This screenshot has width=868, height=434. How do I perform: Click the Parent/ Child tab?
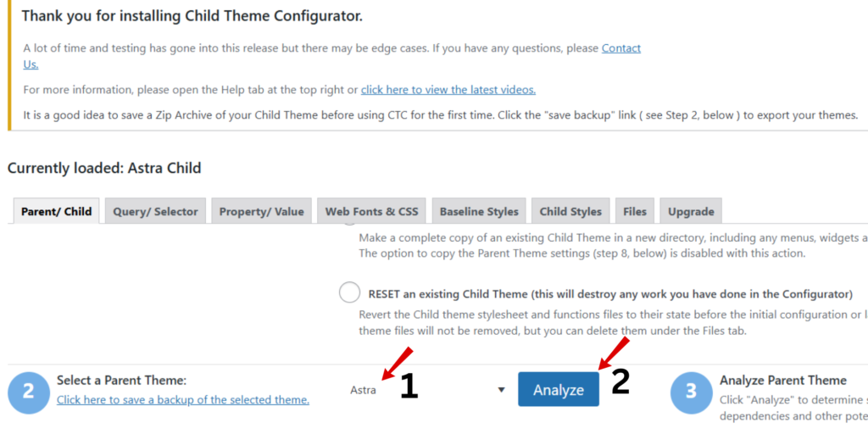point(57,211)
